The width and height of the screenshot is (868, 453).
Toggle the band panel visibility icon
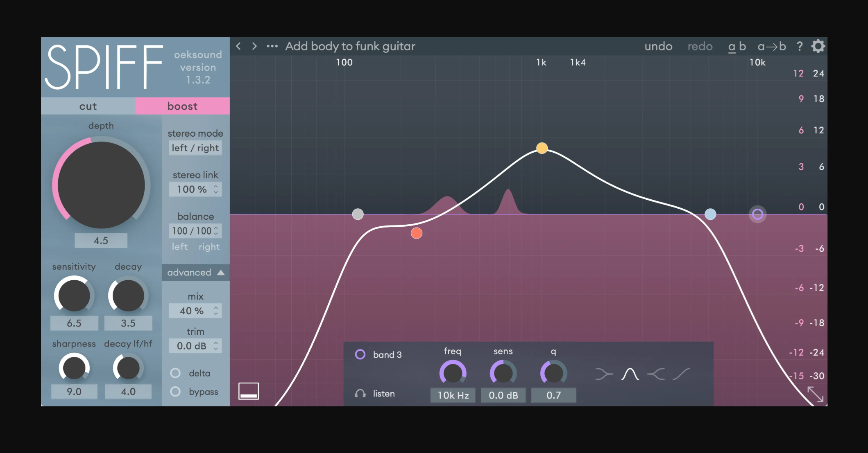coord(249,391)
